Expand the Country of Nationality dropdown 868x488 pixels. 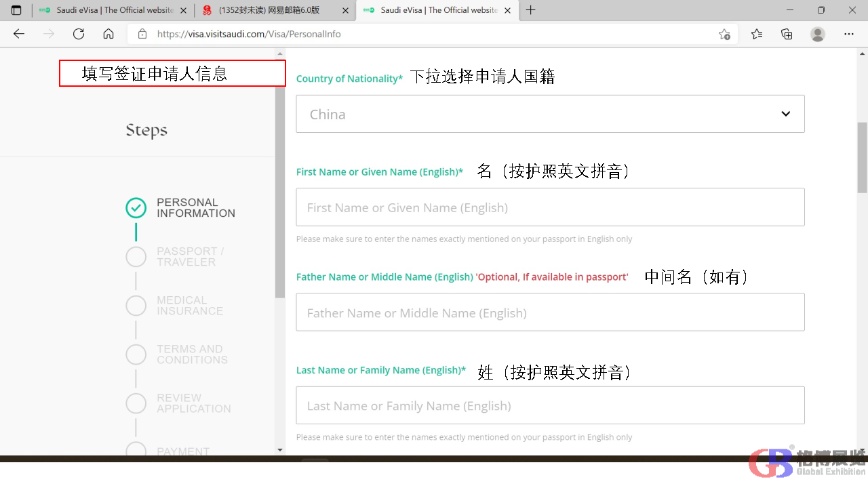[550, 114]
